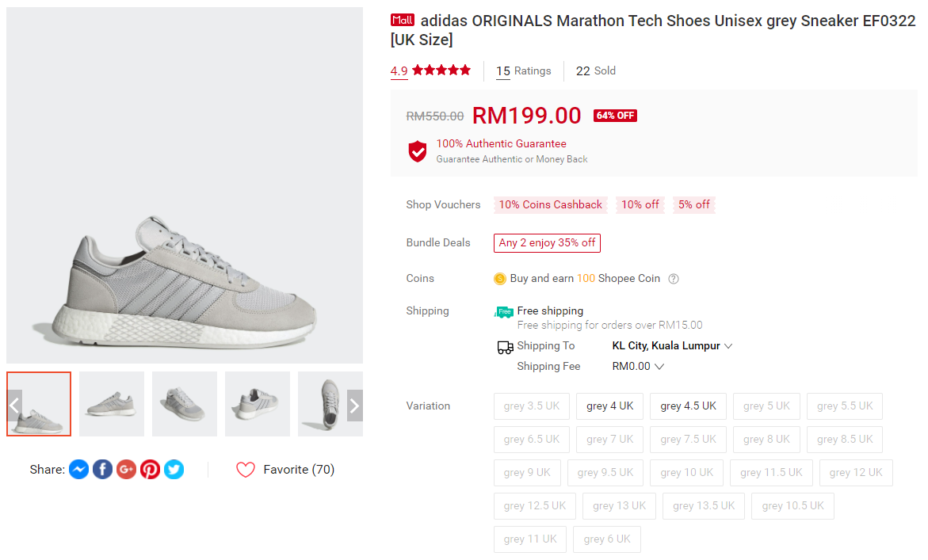The height and width of the screenshot is (560, 928).
Task: Share product on Google Plus
Action: (x=126, y=470)
